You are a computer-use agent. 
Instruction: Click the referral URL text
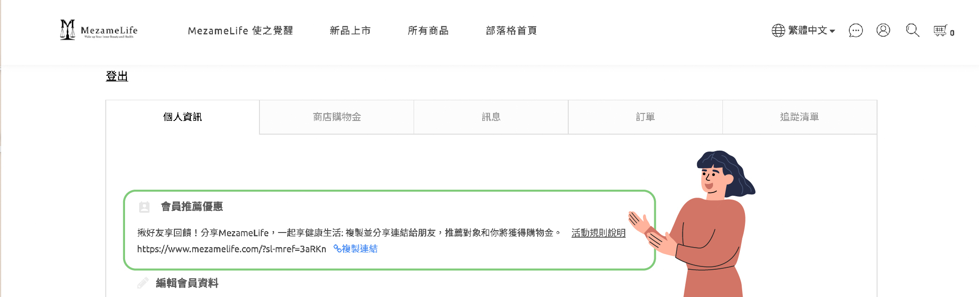pos(232,249)
